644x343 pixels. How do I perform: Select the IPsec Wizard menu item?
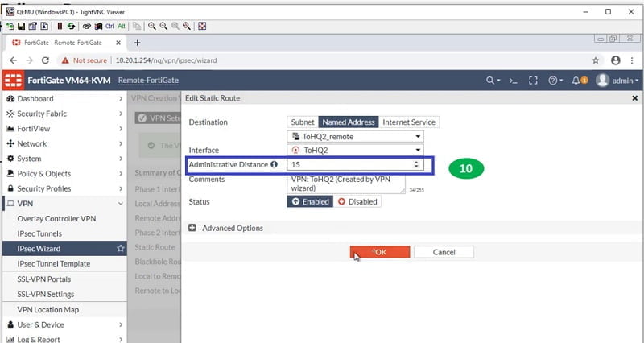tap(64, 249)
